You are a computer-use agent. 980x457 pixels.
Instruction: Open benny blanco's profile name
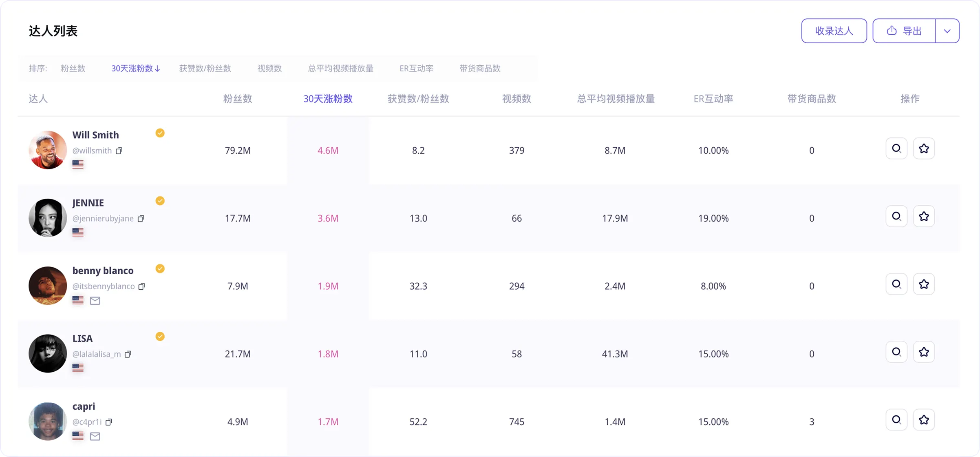[103, 271]
